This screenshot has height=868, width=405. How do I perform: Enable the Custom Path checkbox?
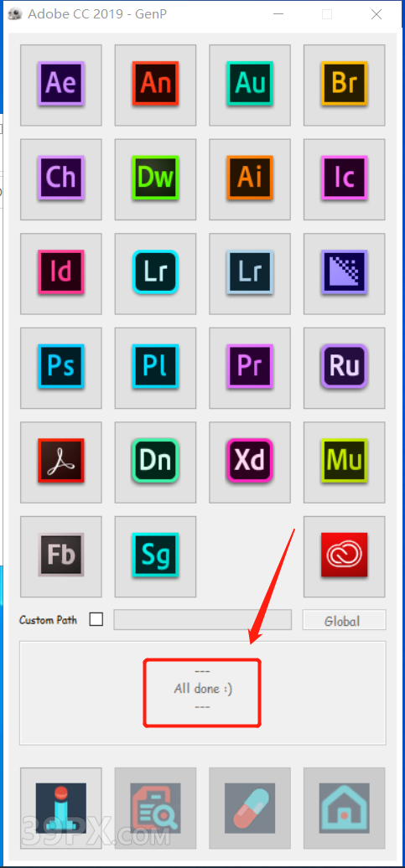click(x=96, y=619)
